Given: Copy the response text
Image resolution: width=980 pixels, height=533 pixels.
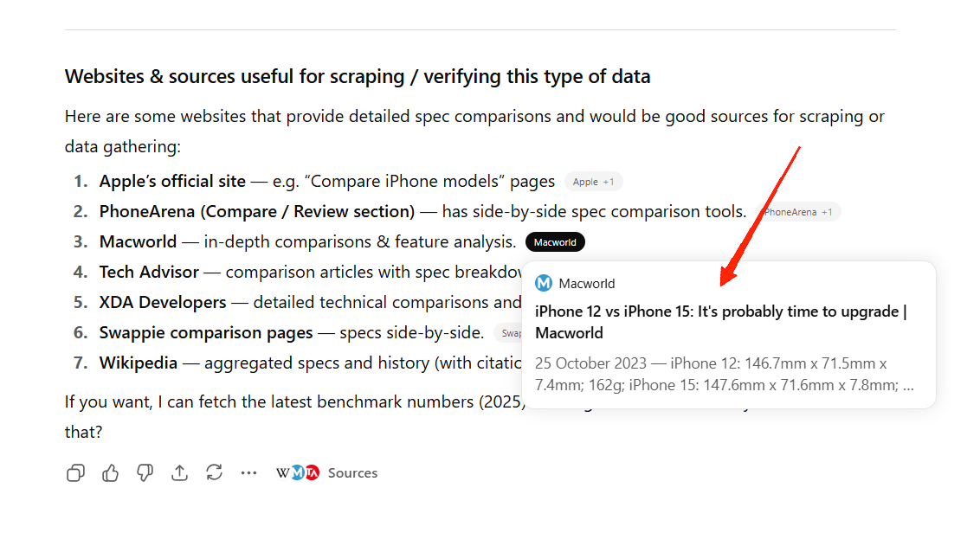Looking at the screenshot, I should 75,472.
